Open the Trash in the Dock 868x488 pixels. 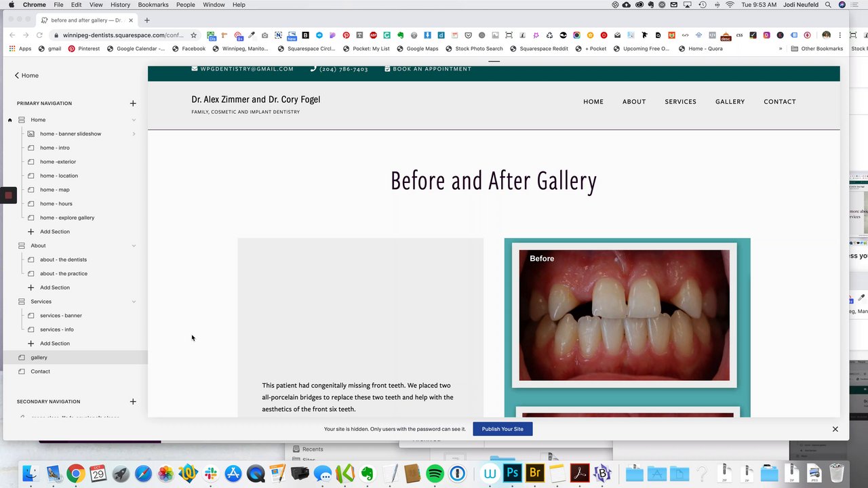(x=837, y=473)
